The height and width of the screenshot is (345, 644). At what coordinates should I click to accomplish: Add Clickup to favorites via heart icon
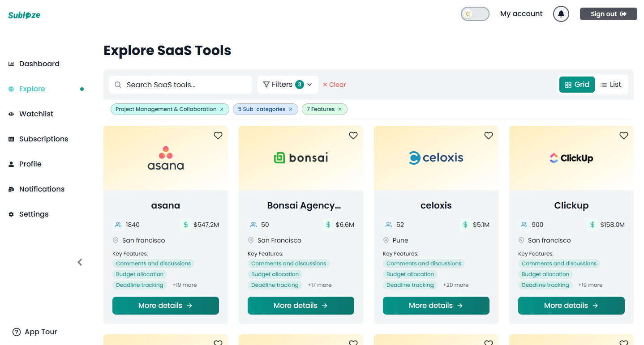[x=624, y=135]
